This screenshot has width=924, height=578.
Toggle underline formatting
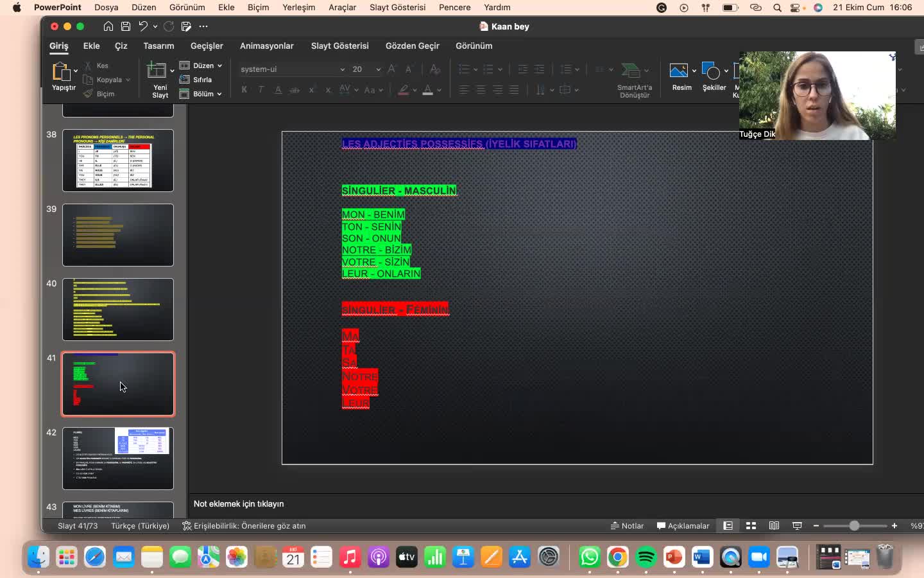(278, 90)
